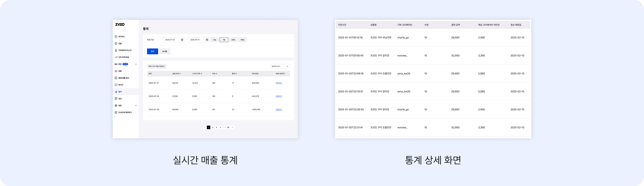Select the 7일 period option

(x=224, y=40)
